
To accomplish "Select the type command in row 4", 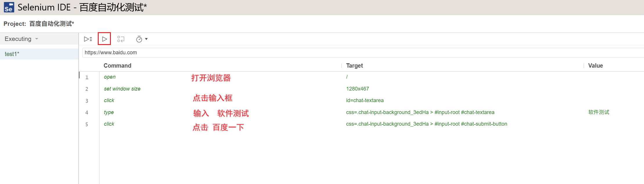I will [x=109, y=112].
